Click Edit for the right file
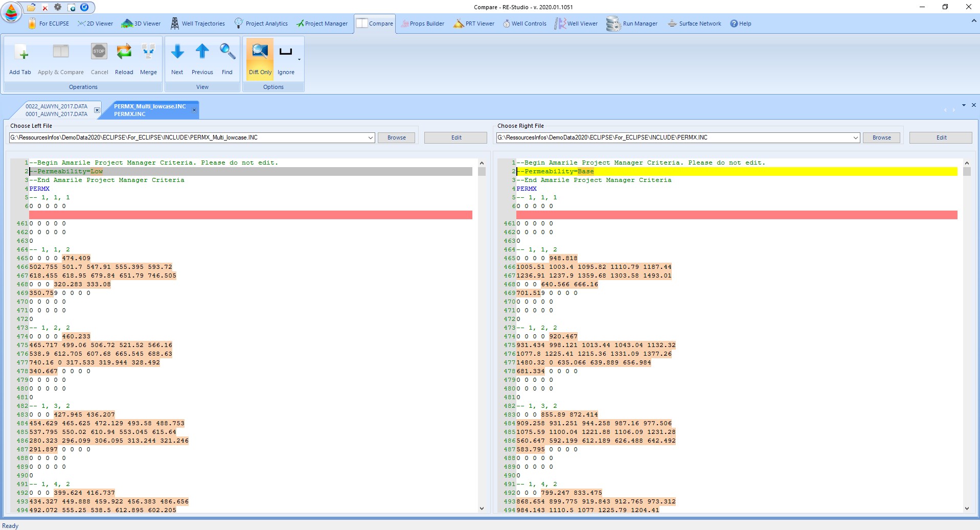This screenshot has width=980, height=530. 941,138
